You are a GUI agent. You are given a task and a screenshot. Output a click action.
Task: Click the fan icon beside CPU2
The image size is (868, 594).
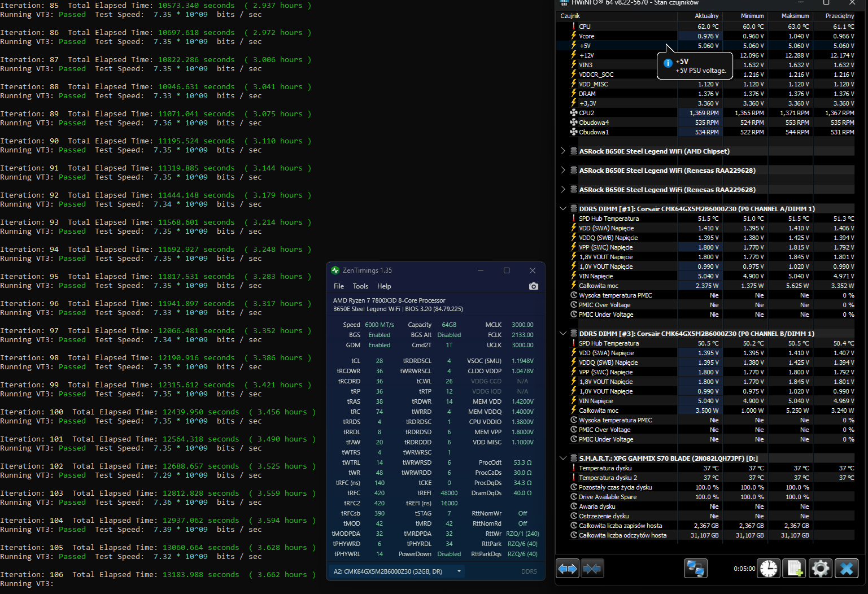pyautogui.click(x=574, y=113)
